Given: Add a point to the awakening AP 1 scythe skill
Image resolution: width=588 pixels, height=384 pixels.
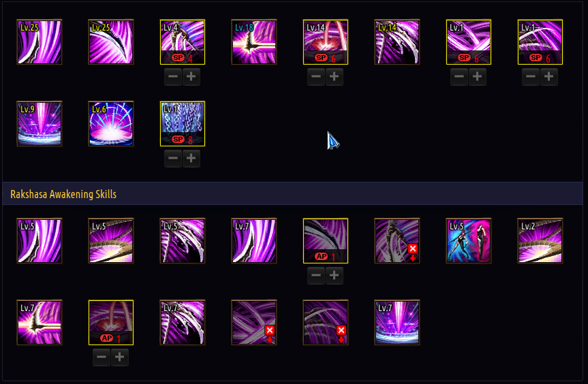Looking at the screenshot, I should click(334, 276).
